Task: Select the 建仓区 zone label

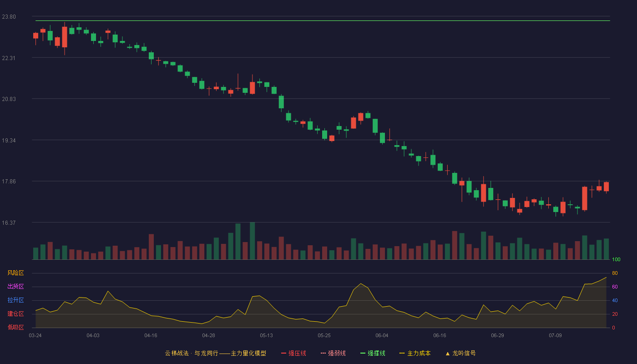Action: [x=15, y=314]
